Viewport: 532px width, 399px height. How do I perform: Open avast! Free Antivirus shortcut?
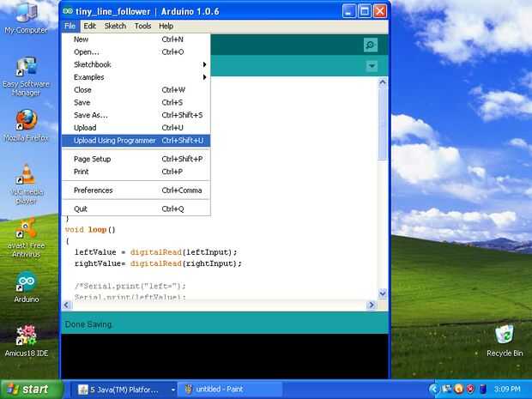pos(26,239)
